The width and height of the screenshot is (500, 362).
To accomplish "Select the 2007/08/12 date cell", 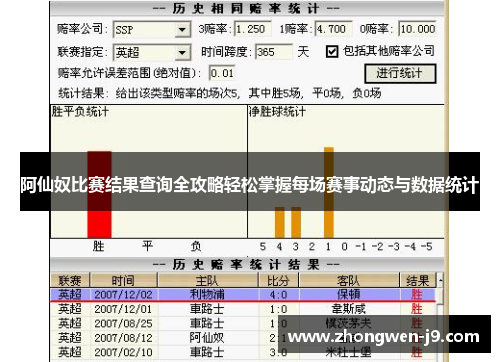I will click(x=123, y=338).
